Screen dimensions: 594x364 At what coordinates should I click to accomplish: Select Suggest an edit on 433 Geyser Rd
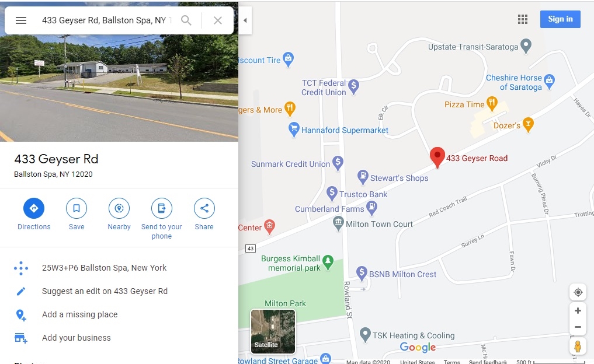pos(105,291)
